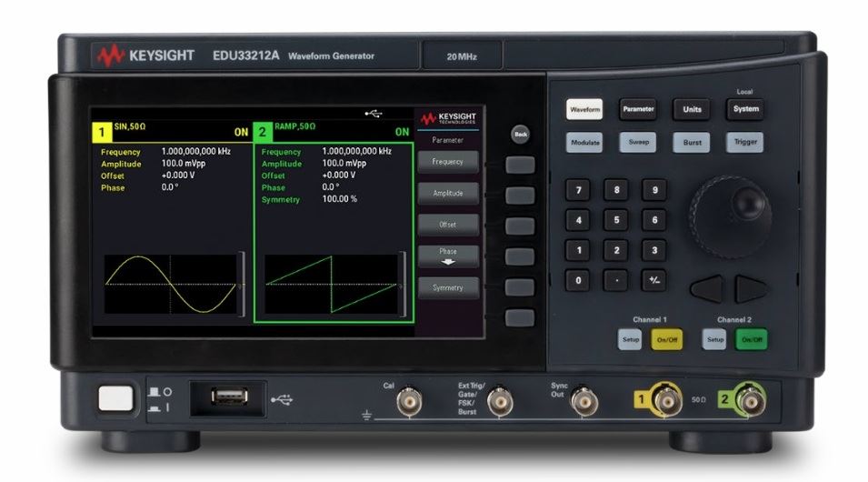Image resolution: width=868 pixels, height=482 pixels.
Task: Tap keypad digit 6
Action: 654,220
